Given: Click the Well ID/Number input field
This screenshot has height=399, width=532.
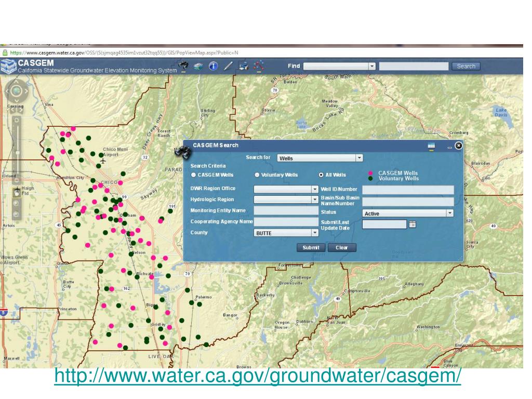Looking at the screenshot, I should coord(408,190).
